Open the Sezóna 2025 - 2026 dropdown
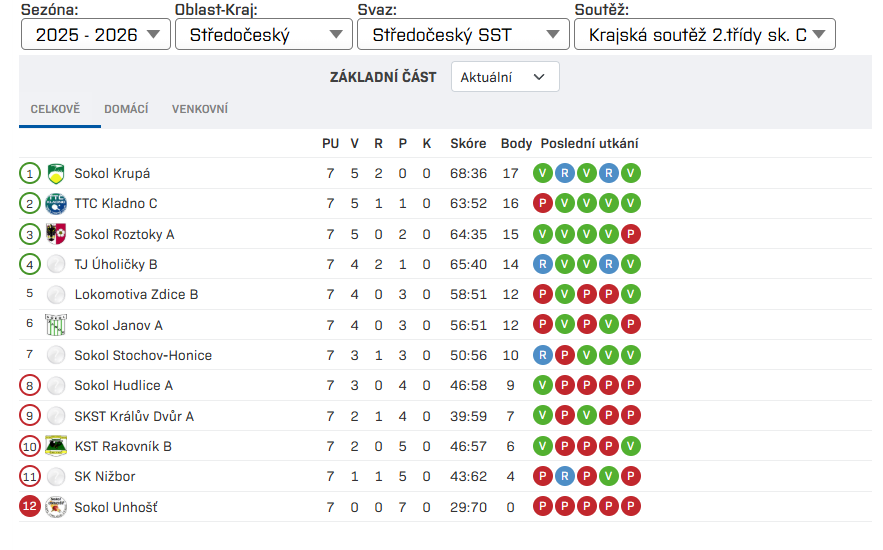 tap(96, 35)
